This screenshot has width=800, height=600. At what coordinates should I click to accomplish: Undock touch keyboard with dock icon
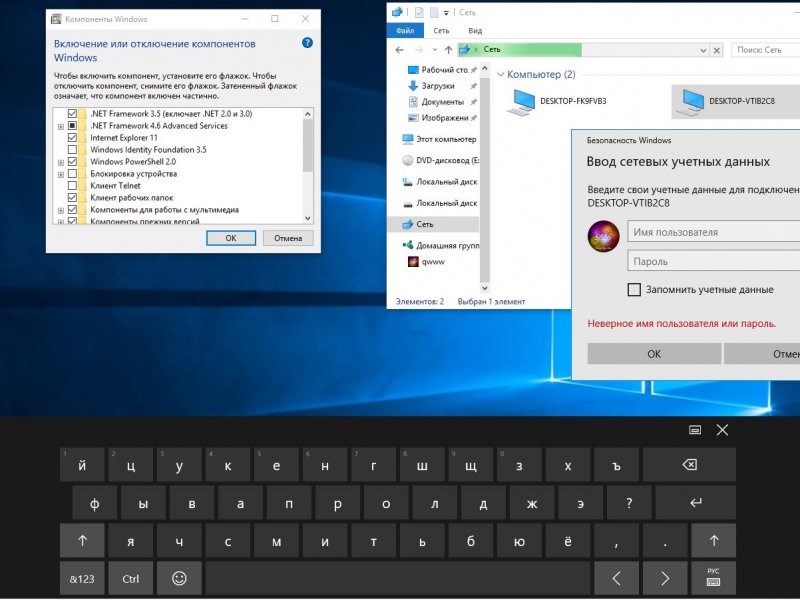coord(695,430)
